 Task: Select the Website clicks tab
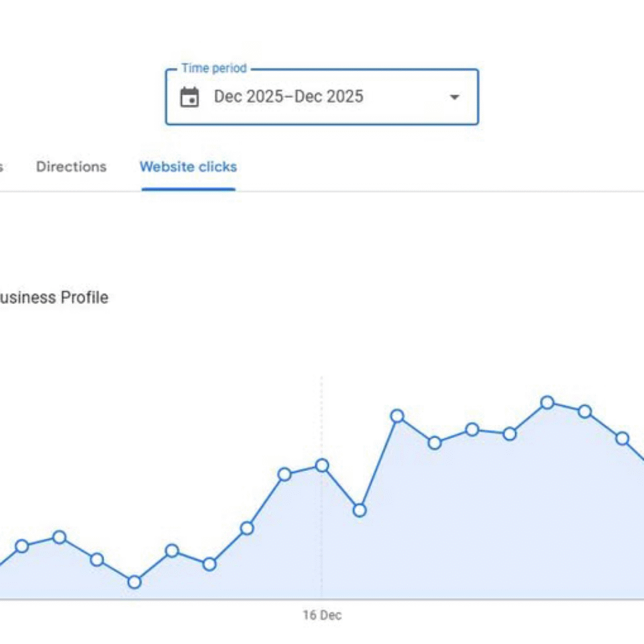188,167
